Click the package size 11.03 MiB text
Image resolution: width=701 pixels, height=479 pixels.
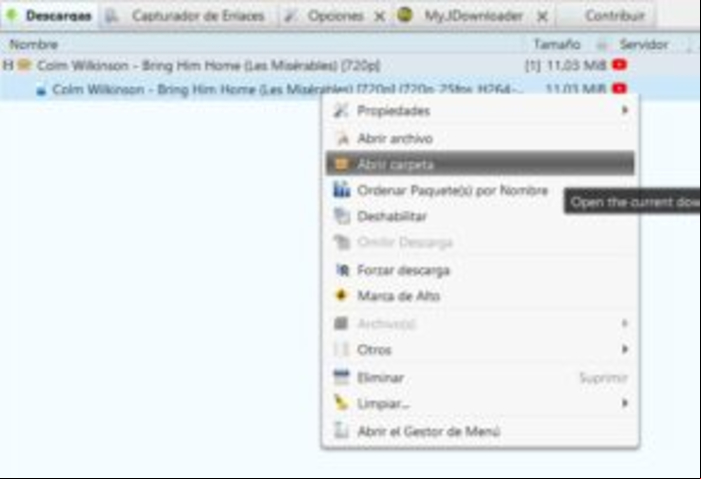[576, 66]
